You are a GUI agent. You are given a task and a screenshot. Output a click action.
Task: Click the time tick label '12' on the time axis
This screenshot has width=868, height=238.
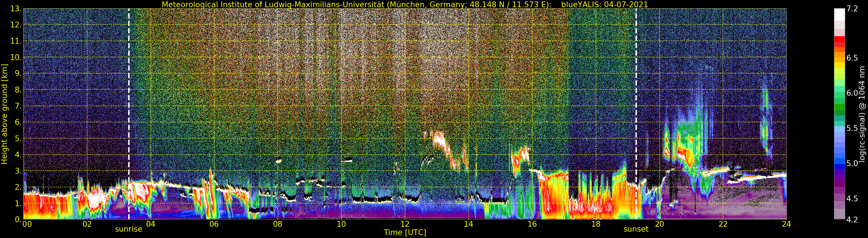[405, 224]
